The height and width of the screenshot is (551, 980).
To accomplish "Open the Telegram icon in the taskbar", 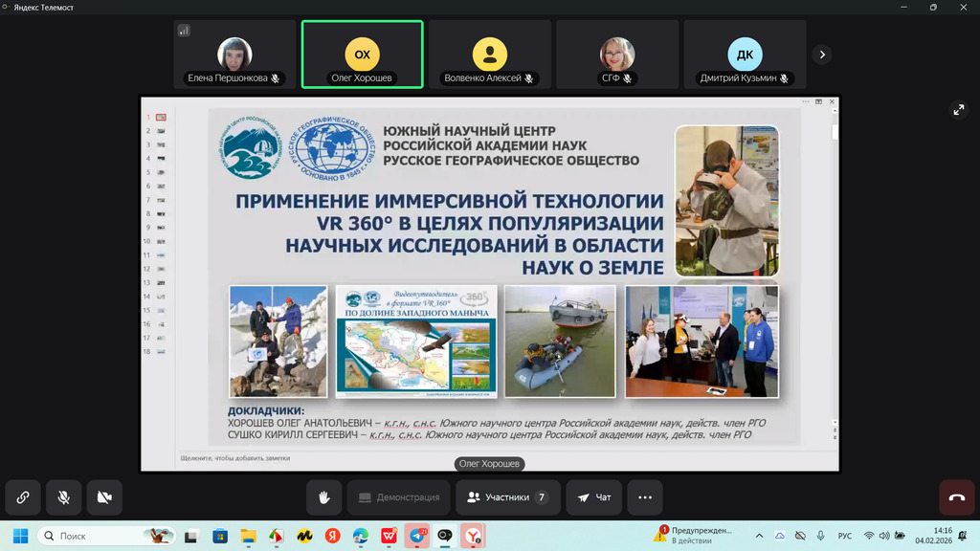I will point(418,536).
